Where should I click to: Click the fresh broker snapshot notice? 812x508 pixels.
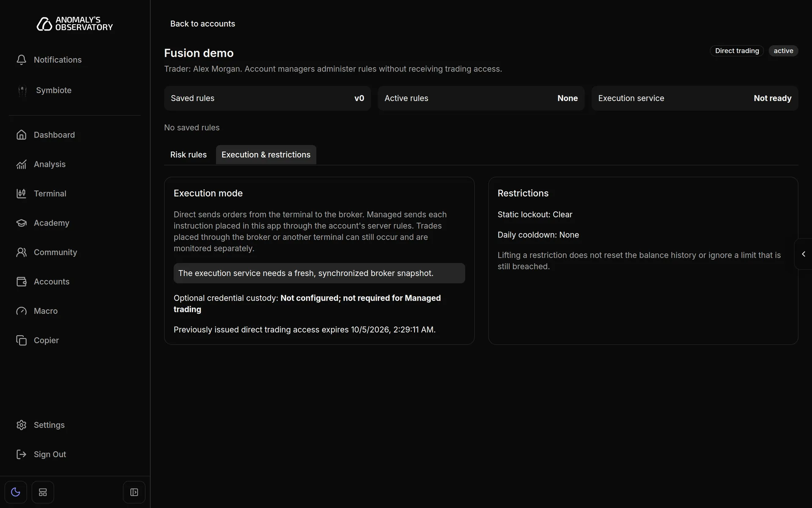tap(319, 273)
